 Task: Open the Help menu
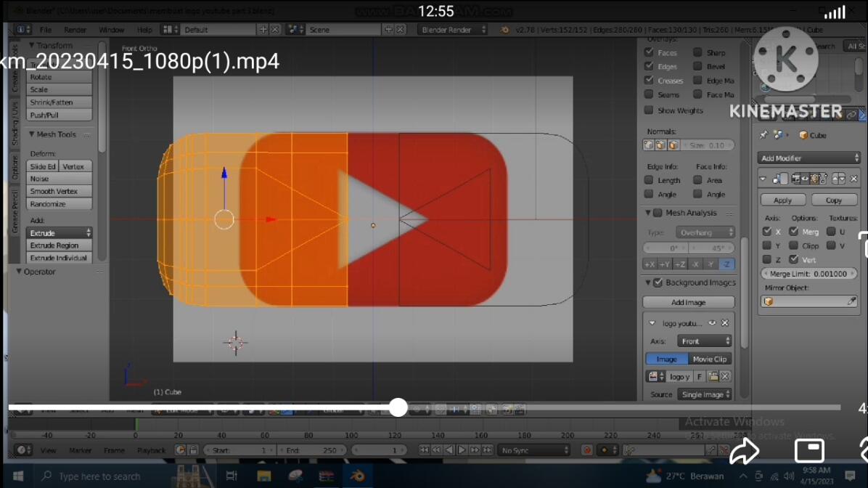(144, 29)
